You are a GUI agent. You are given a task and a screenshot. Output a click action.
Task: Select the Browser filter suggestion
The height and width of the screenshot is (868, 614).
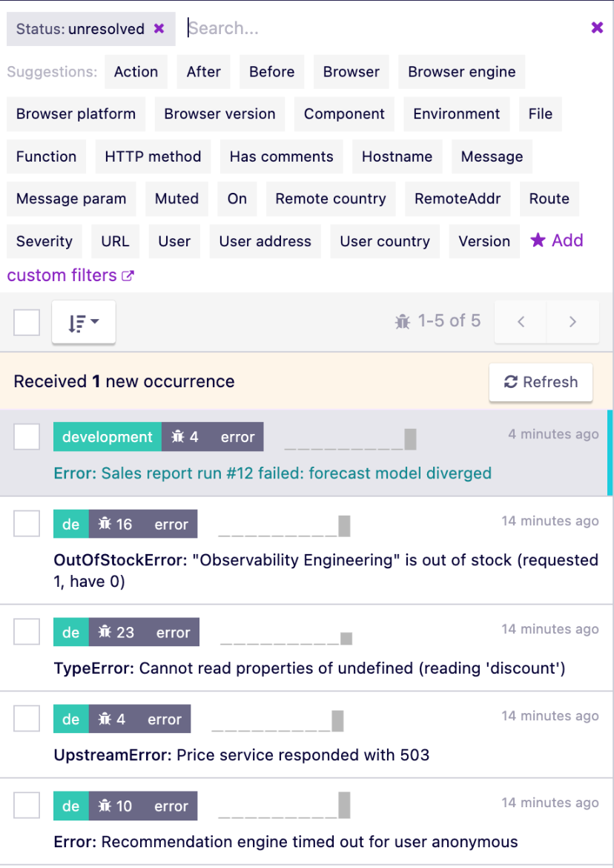[351, 72]
